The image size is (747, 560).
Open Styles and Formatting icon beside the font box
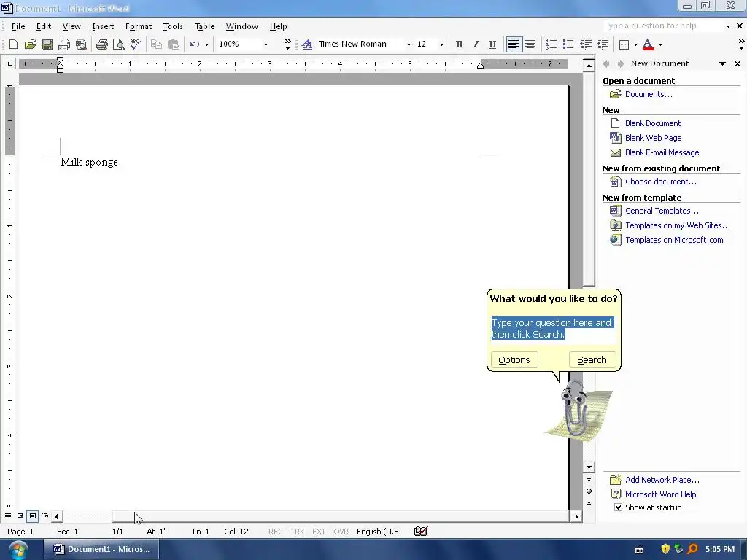click(x=307, y=44)
